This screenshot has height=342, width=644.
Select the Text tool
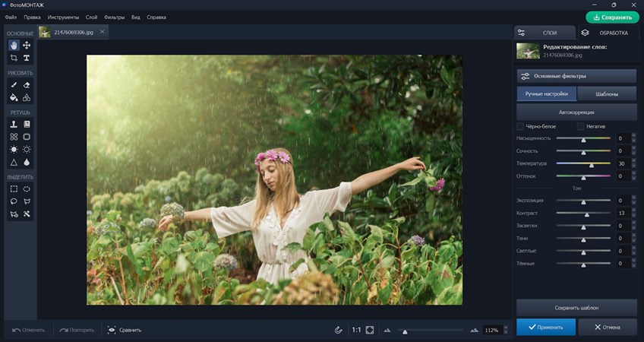(x=27, y=58)
